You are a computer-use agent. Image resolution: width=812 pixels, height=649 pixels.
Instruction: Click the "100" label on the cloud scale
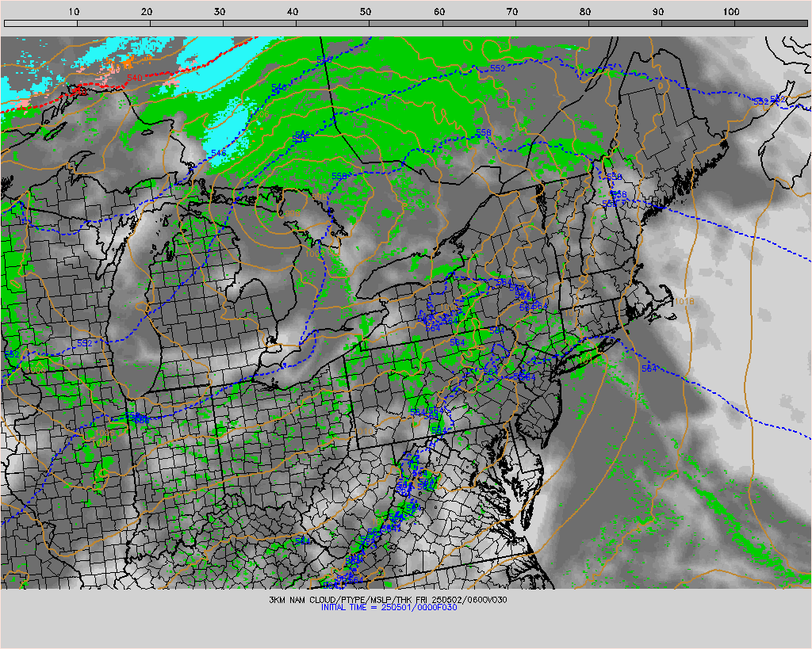pyautogui.click(x=730, y=11)
